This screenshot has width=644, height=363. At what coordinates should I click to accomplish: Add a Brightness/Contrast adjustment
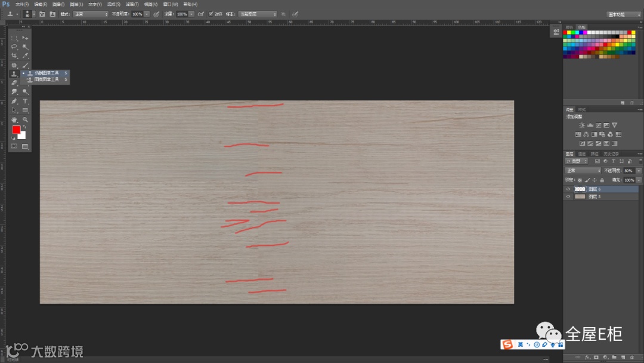click(x=581, y=125)
